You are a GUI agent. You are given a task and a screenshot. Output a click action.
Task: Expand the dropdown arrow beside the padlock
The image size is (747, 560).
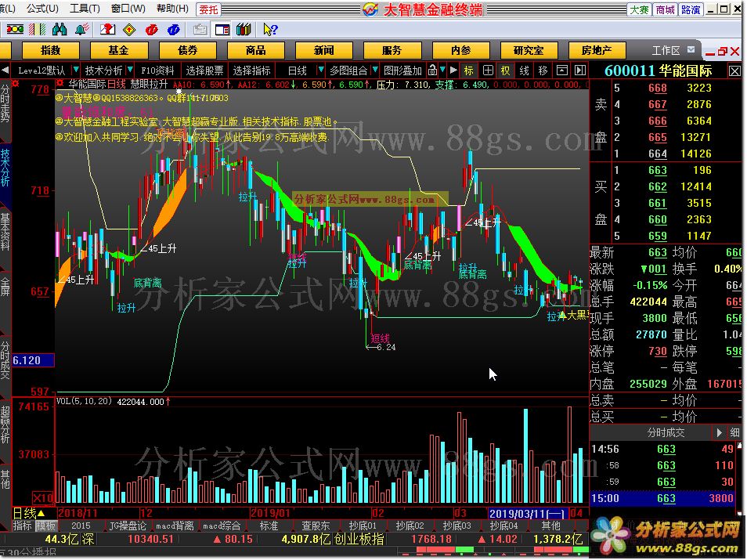click(442, 70)
